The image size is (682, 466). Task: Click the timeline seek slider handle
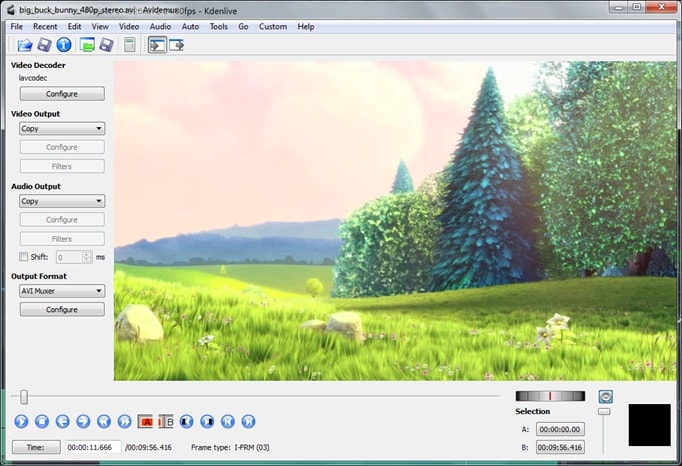(x=24, y=396)
